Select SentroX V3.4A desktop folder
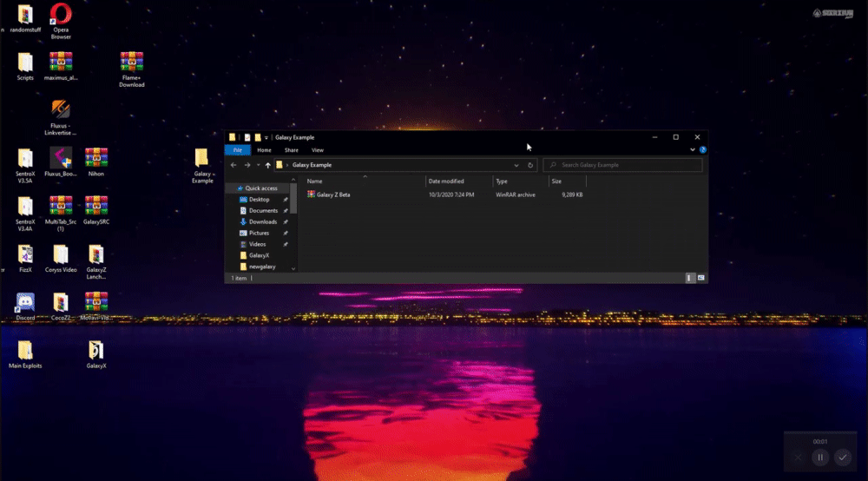The height and width of the screenshot is (481, 868). (25, 214)
